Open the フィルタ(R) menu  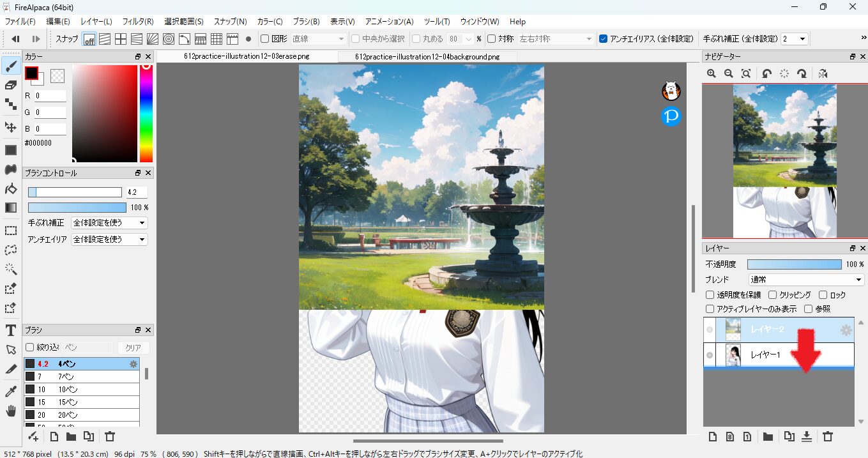coord(137,22)
